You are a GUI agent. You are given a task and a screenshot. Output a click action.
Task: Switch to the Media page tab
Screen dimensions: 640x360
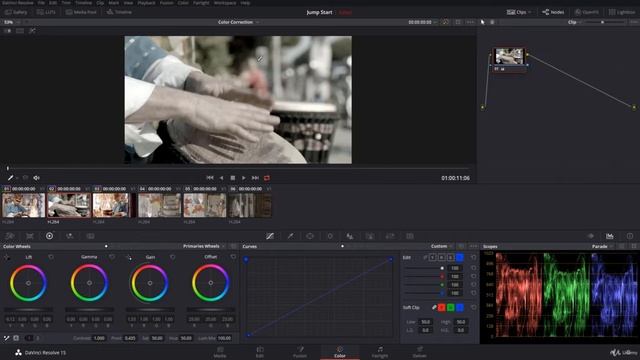click(x=220, y=352)
